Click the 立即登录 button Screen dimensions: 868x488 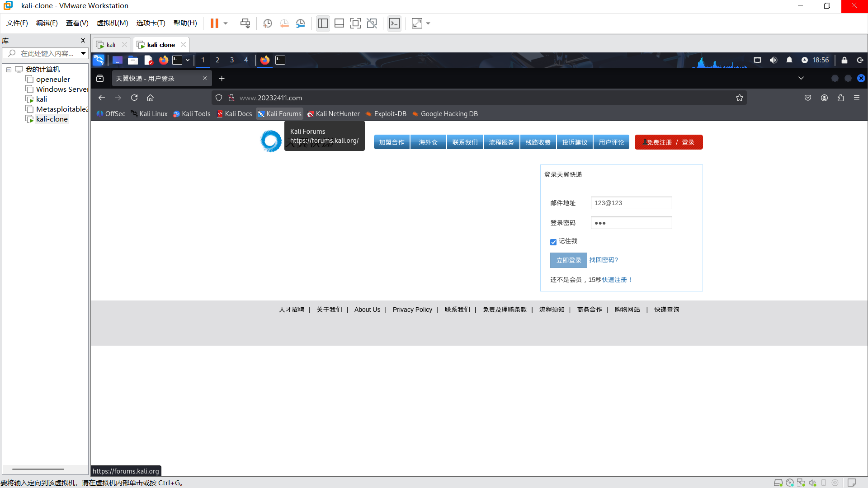coord(568,260)
